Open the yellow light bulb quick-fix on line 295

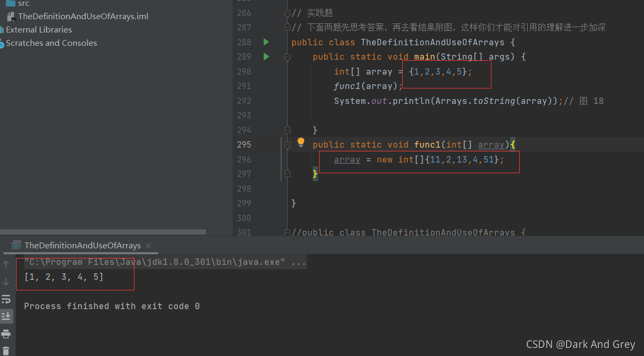[x=301, y=142]
